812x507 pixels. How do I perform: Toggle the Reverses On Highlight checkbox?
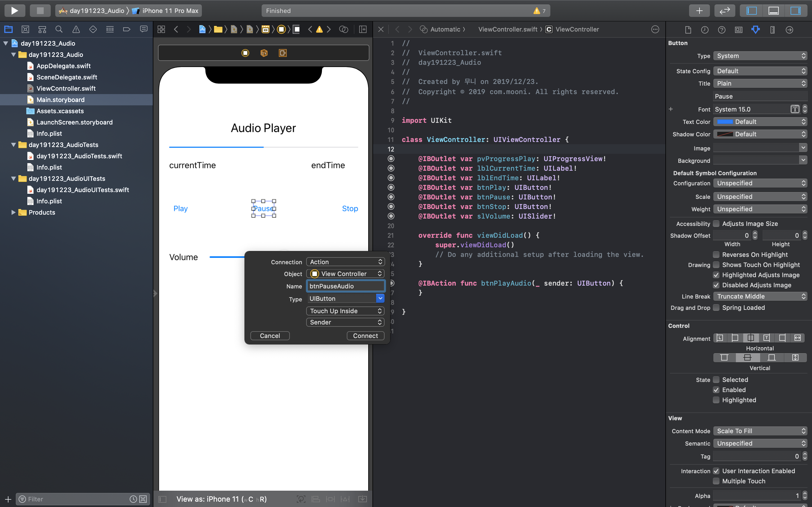(x=716, y=255)
